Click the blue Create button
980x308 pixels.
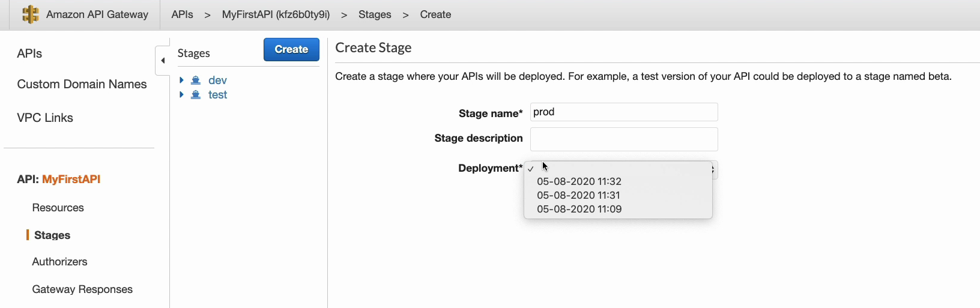coord(291,49)
